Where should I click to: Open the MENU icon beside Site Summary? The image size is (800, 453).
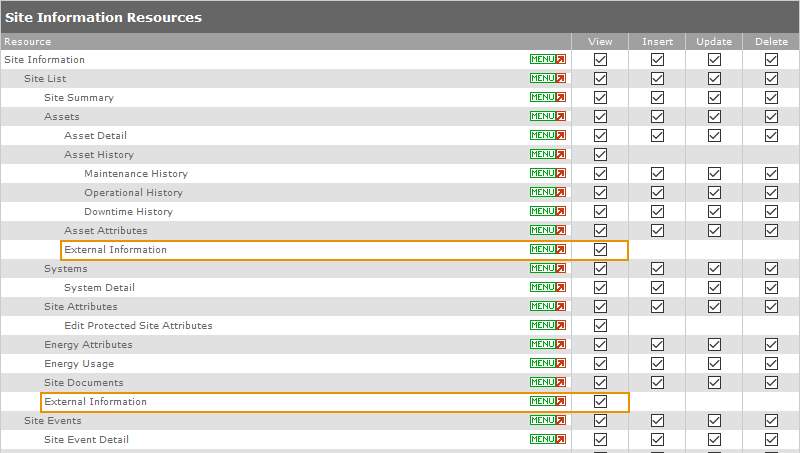pos(547,98)
